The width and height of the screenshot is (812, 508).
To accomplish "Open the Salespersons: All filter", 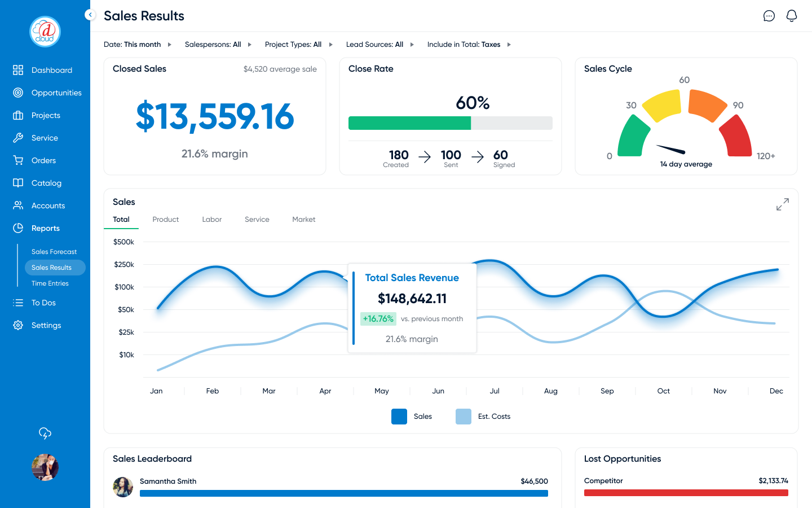I will [x=218, y=45].
